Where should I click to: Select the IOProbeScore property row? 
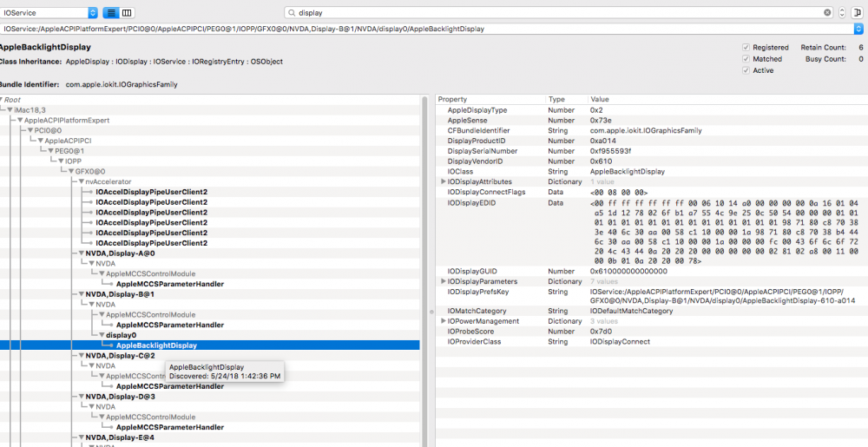click(x=652, y=332)
